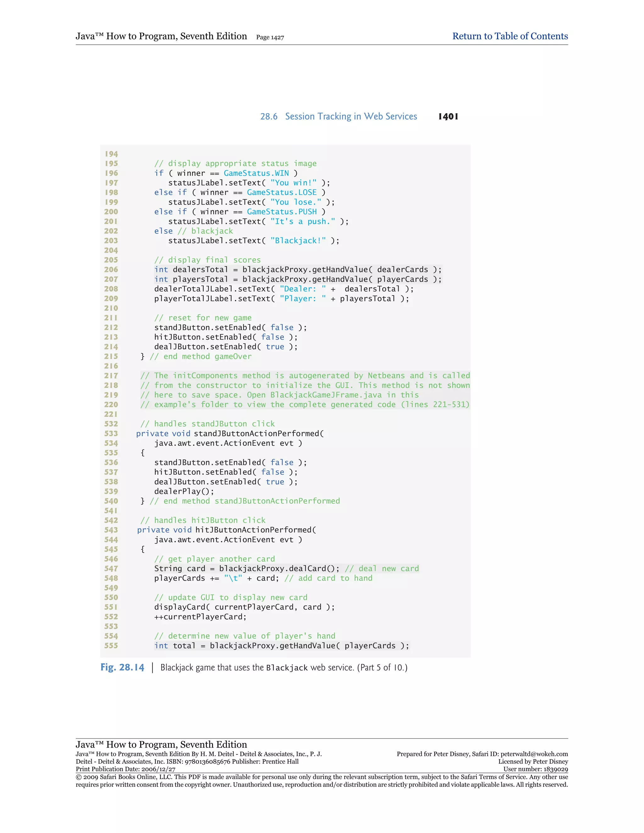Click the comment display final scores
The image size is (644, 833).
point(207,260)
